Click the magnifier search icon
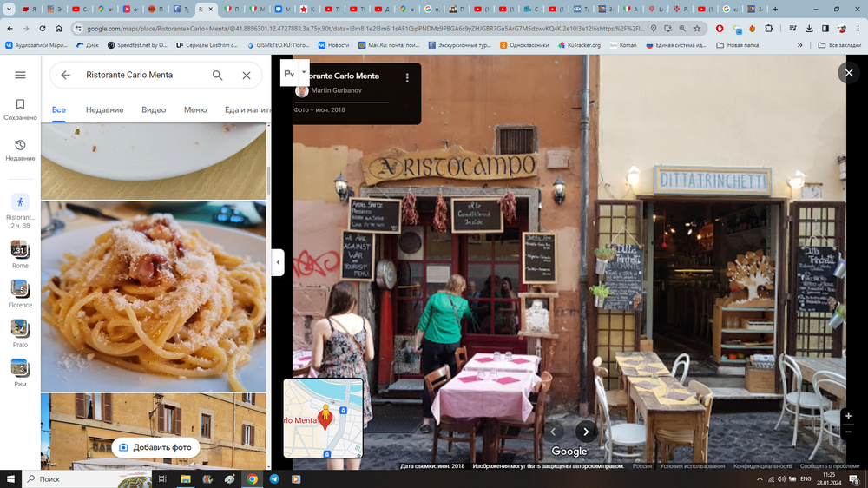Viewport: 868px width, 488px height. pyautogui.click(x=218, y=75)
